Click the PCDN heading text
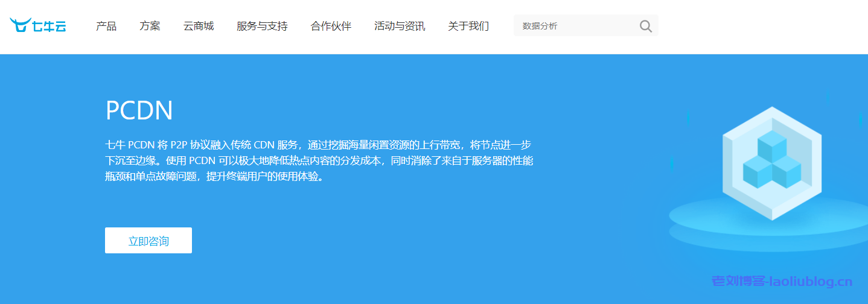Image resolution: width=868 pixels, height=304 pixels. pyautogui.click(x=139, y=110)
